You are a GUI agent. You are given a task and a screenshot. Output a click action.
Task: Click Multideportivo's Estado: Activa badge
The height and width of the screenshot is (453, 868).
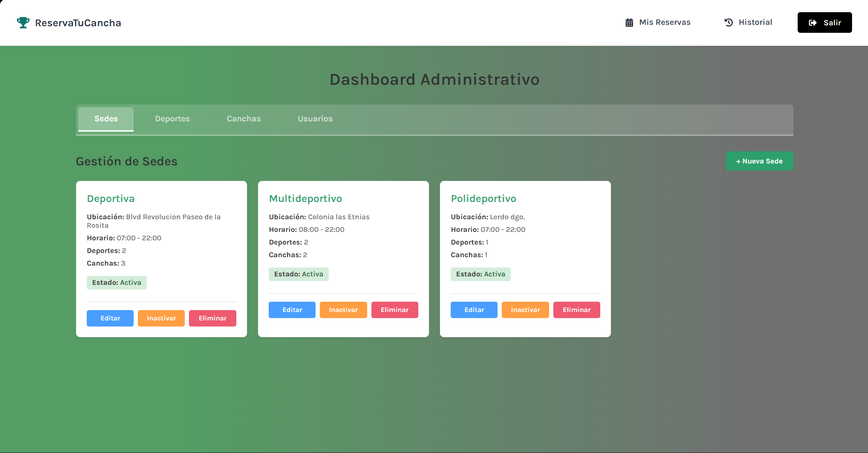click(x=299, y=274)
